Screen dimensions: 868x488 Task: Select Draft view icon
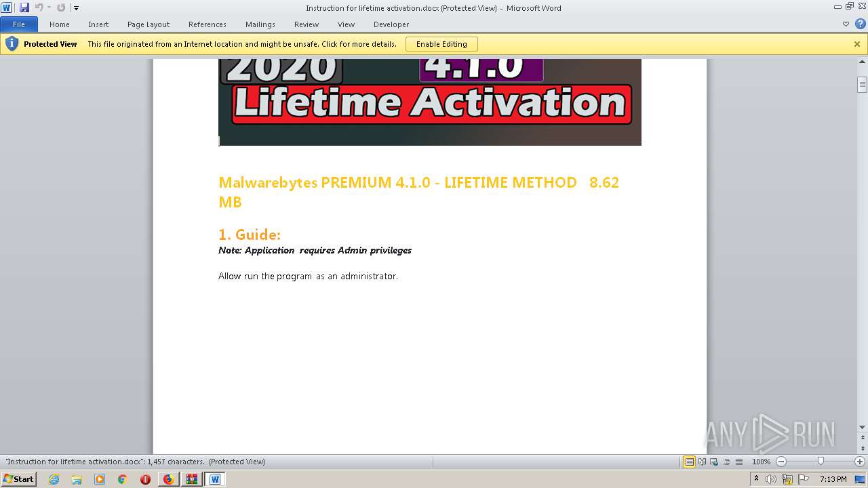(x=738, y=462)
